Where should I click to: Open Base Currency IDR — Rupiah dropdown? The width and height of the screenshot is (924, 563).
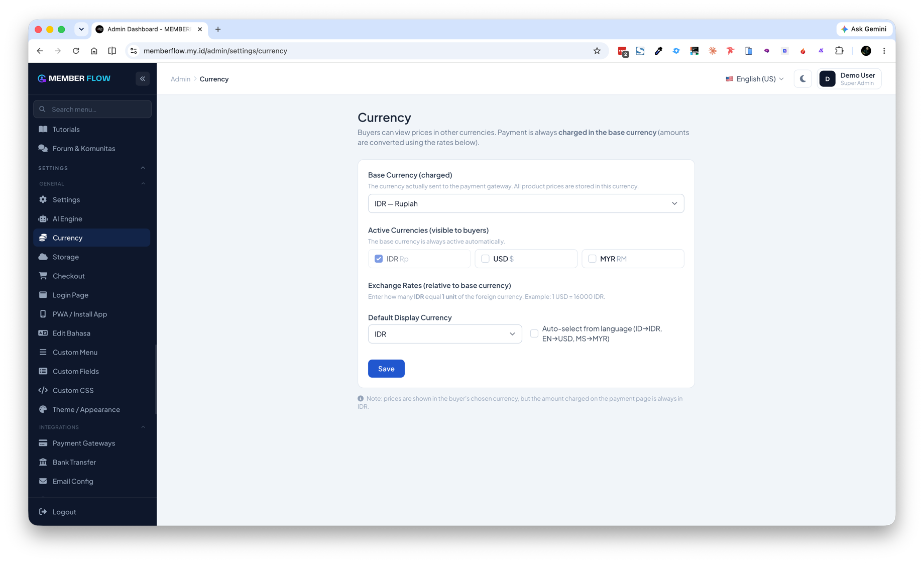click(x=526, y=203)
